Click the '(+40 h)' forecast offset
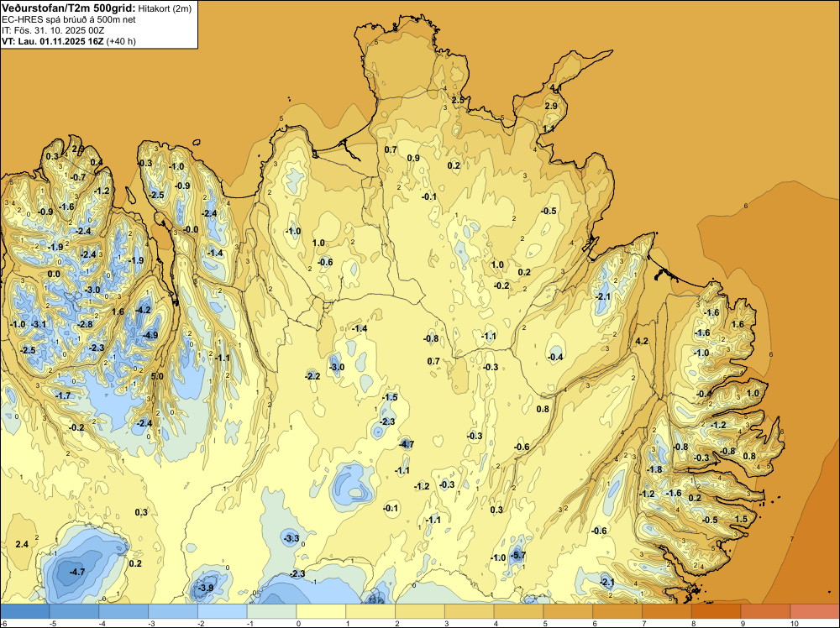 [x=121, y=41]
